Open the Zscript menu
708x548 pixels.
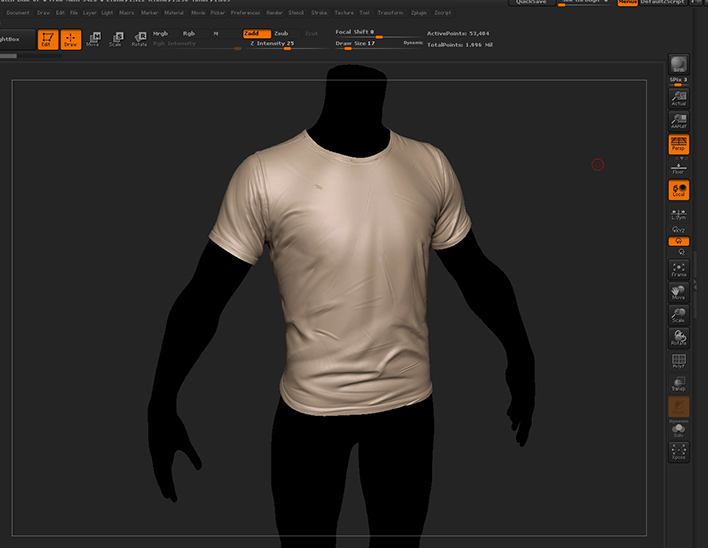(x=442, y=13)
